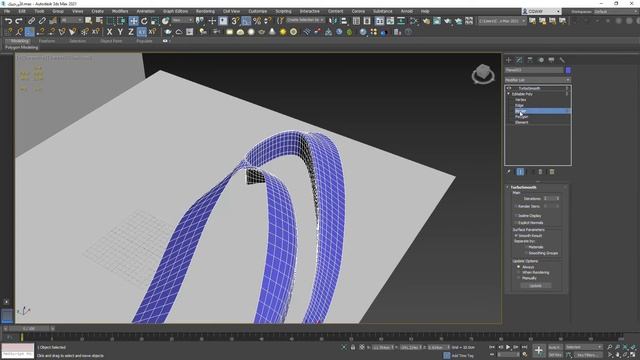
Task: Open the Rendering menu
Action: pos(205,11)
